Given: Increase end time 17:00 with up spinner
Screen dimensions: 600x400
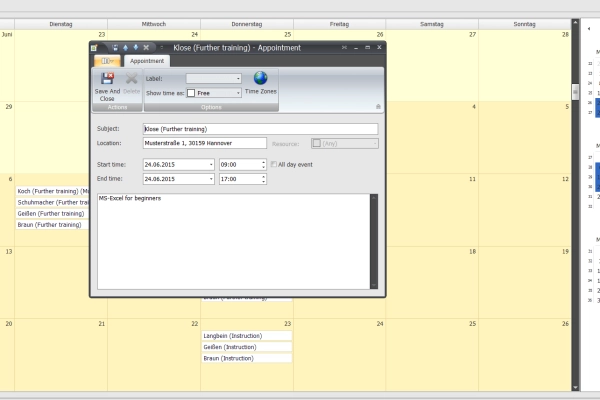Looking at the screenshot, I should pyautogui.click(x=263, y=176).
